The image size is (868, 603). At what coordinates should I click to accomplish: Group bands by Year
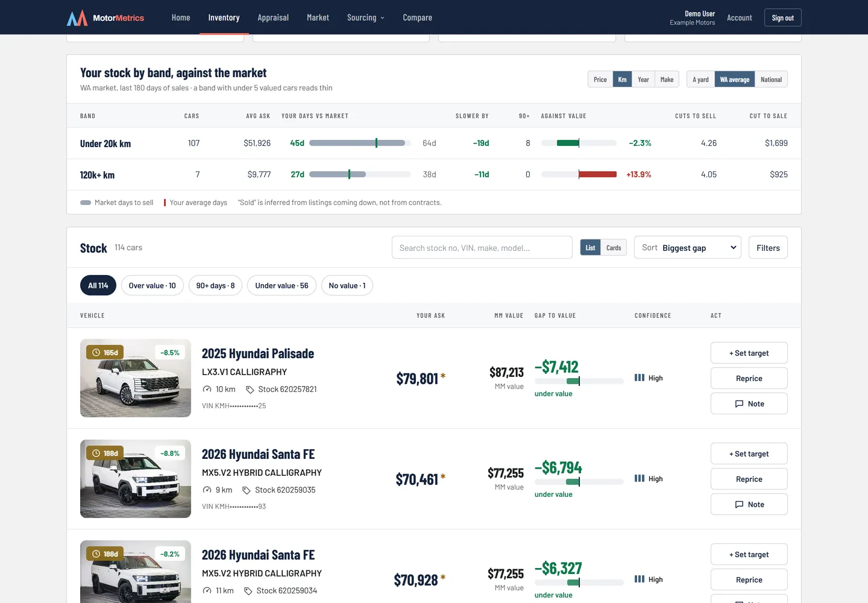[643, 80]
